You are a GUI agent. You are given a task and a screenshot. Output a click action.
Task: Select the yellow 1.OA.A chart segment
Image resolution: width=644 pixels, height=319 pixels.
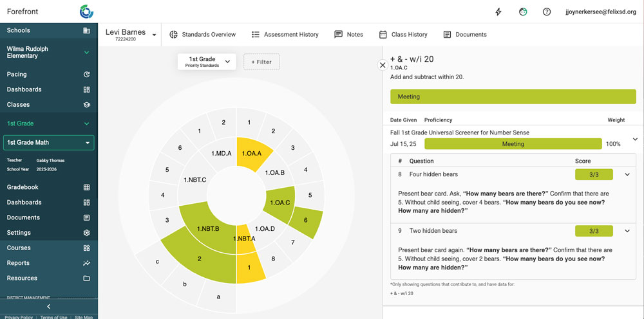pyautogui.click(x=253, y=152)
